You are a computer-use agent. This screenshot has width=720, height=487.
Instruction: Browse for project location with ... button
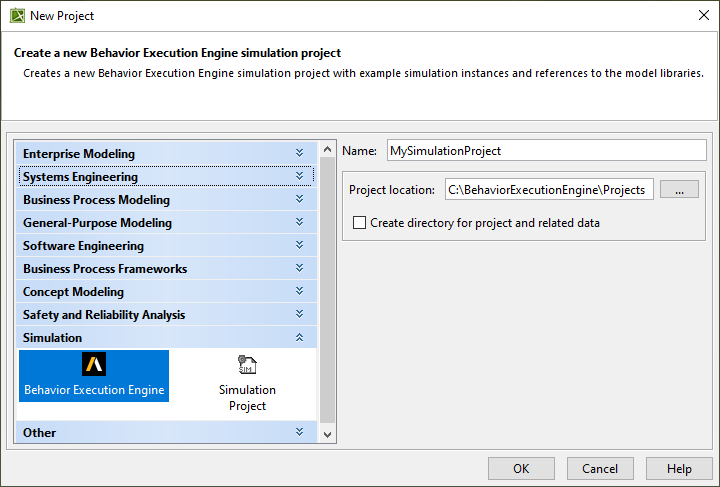click(679, 189)
